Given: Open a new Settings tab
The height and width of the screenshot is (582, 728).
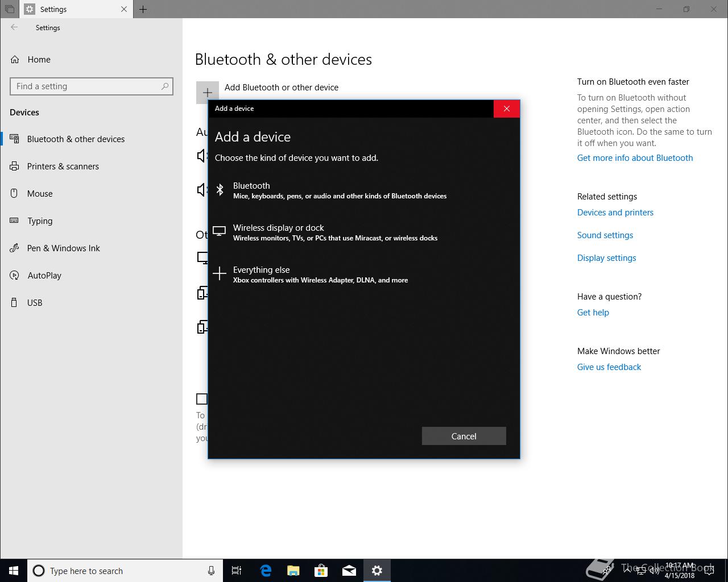Looking at the screenshot, I should [x=143, y=9].
